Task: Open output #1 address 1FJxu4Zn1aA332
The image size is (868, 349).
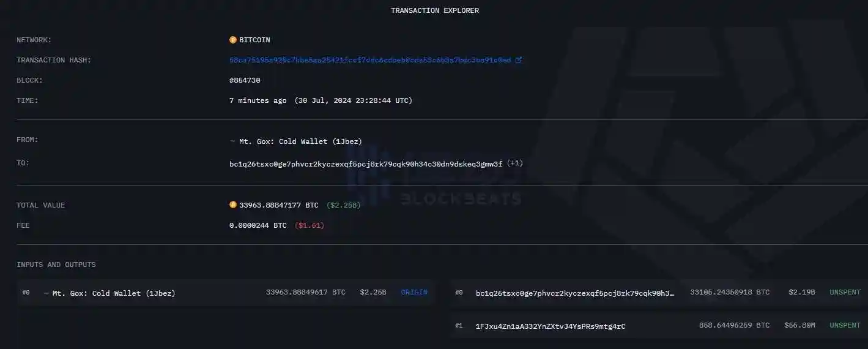Action: (x=551, y=326)
